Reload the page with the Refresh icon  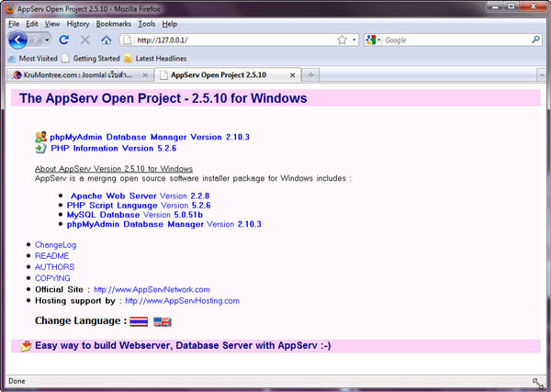pos(64,40)
